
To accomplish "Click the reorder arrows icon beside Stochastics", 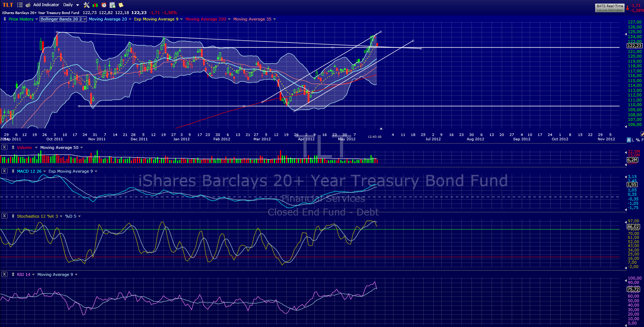I will coord(13,216).
